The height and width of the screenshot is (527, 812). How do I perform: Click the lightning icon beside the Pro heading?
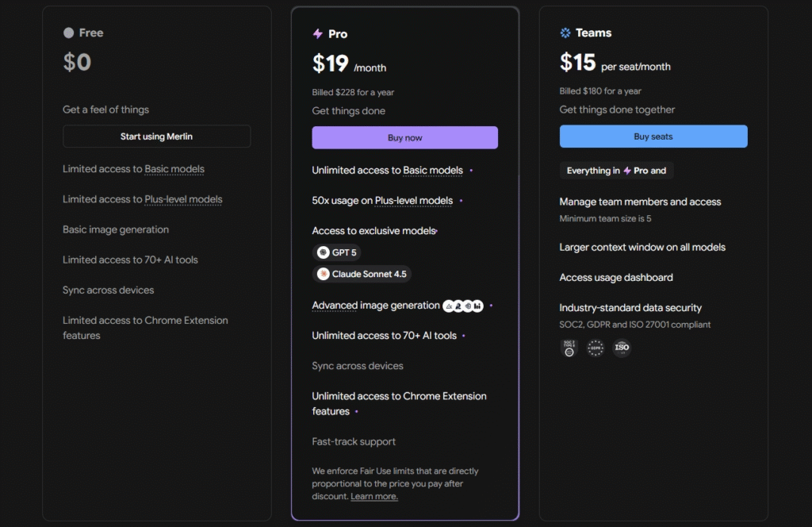click(316, 33)
